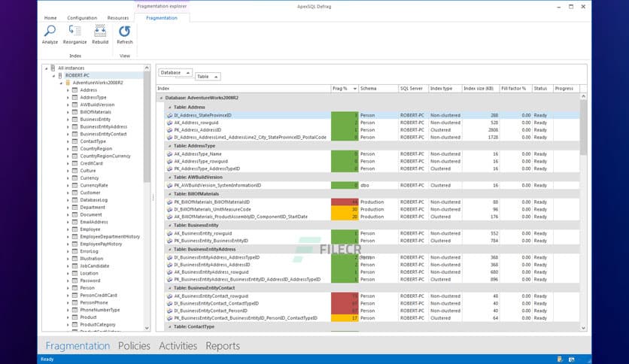Click table icon next to Employee
629x364 pixels.
(74, 229)
